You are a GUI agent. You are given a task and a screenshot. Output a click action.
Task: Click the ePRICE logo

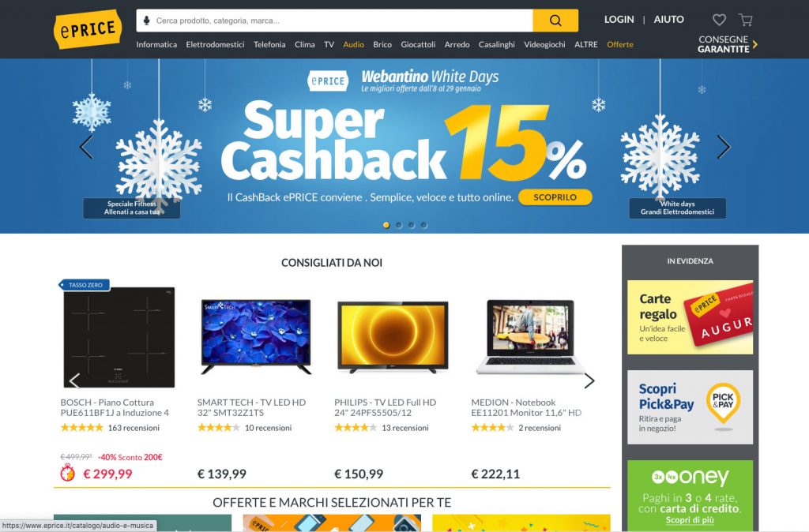[x=88, y=29]
